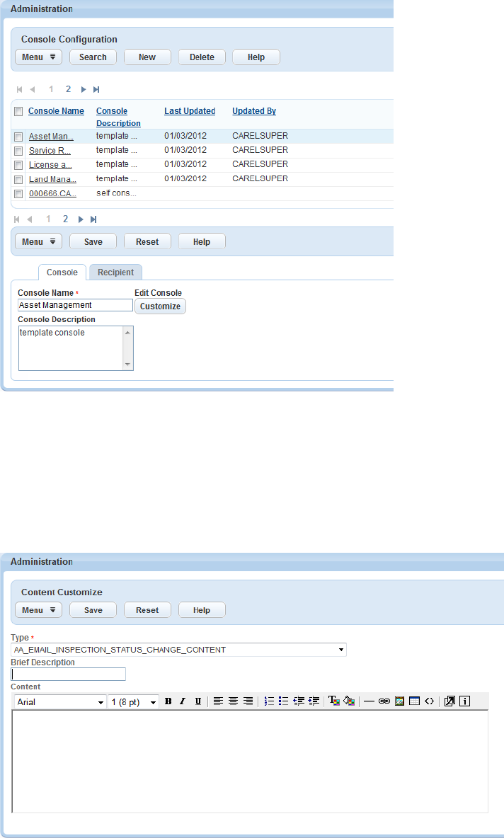Open the editor in a pop-out window icon

pos(449,701)
